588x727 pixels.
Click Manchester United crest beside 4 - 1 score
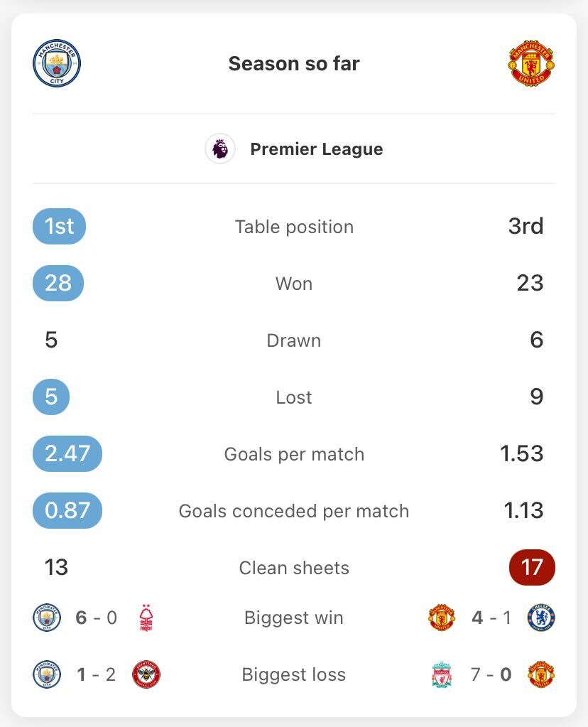click(x=442, y=618)
